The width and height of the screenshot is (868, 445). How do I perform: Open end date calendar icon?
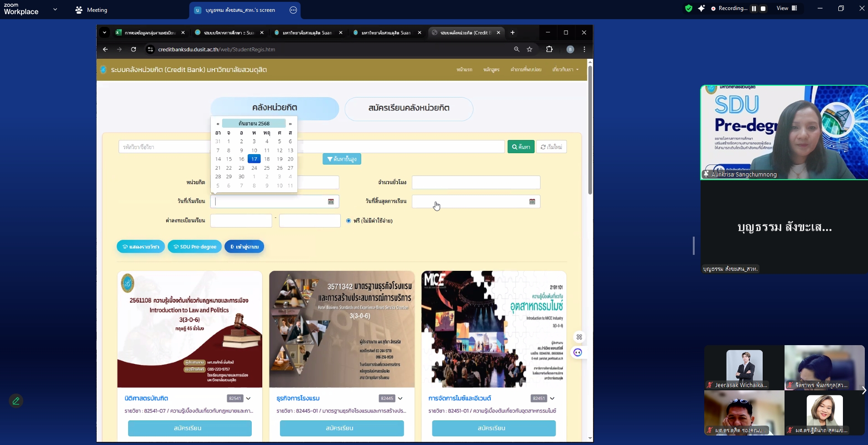point(532,202)
